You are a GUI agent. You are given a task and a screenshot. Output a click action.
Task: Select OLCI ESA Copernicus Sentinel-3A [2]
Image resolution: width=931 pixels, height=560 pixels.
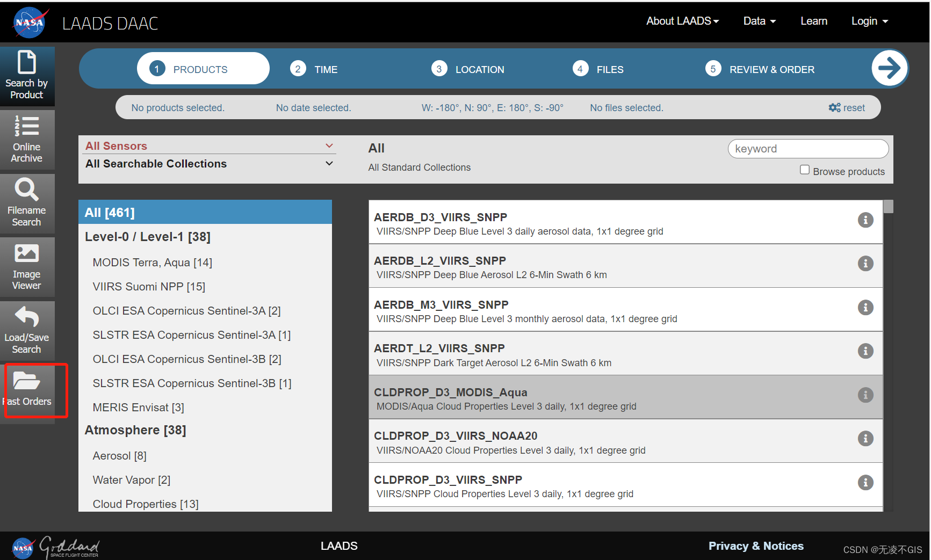tap(186, 311)
